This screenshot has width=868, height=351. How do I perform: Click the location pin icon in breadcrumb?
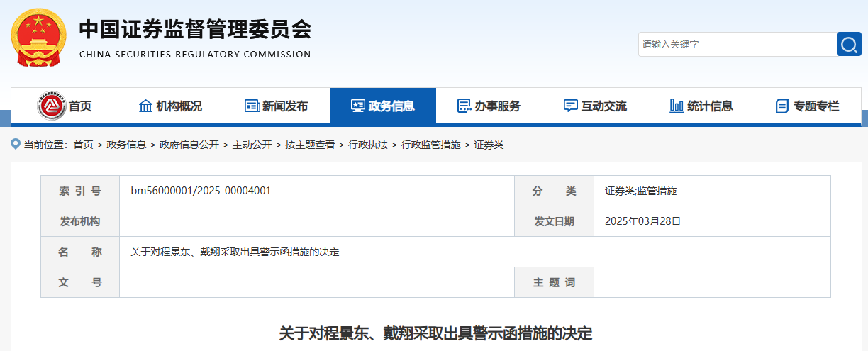click(x=16, y=144)
